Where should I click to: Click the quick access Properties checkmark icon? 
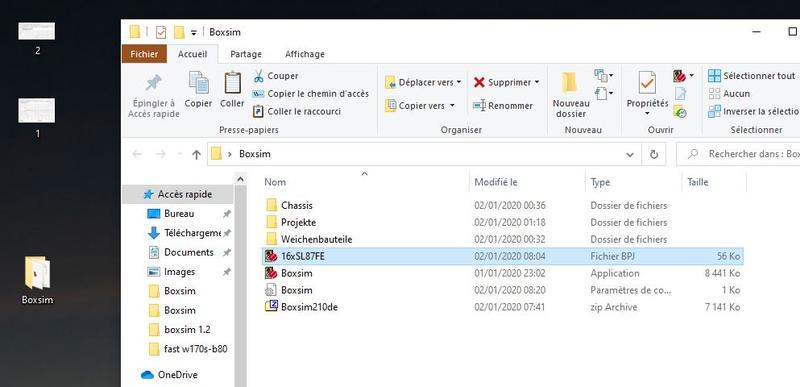click(x=161, y=32)
